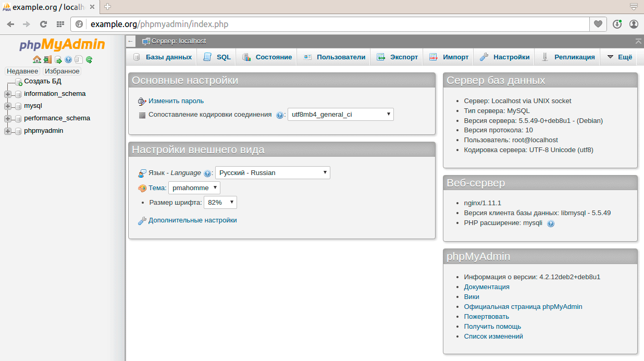
Task: Open browser downloads icon
Action: pyautogui.click(x=617, y=24)
